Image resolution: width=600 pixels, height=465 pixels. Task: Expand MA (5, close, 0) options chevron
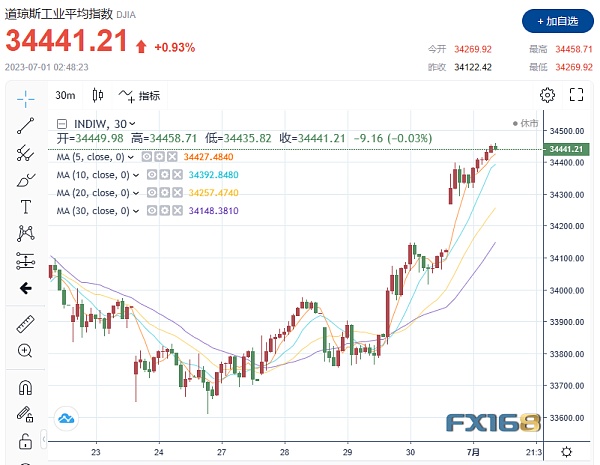[131, 157]
